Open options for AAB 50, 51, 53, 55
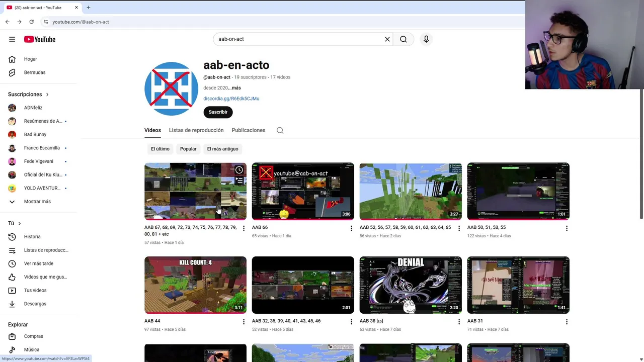 point(567,228)
